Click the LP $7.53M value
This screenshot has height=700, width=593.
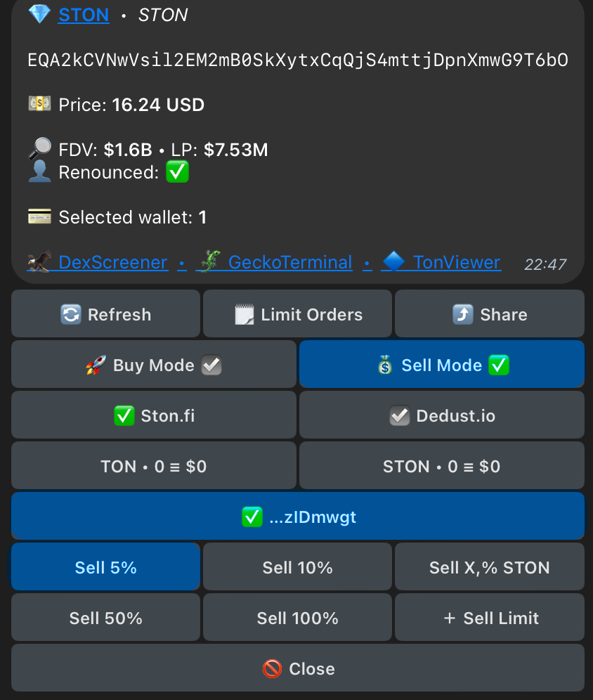tap(236, 150)
